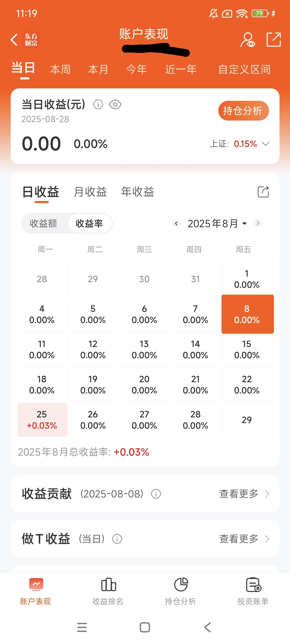
Task: Select the 收益率 segment
Action: pos(89,223)
